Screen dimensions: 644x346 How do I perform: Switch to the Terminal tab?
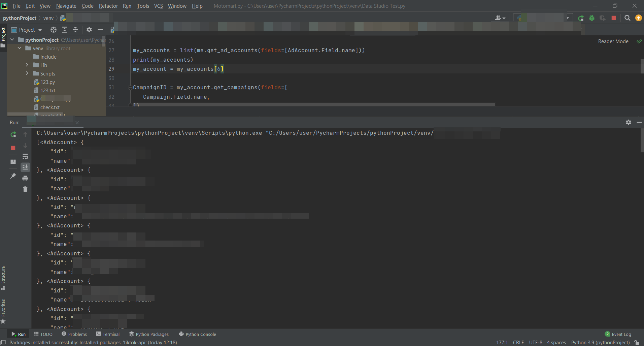[x=108, y=334]
